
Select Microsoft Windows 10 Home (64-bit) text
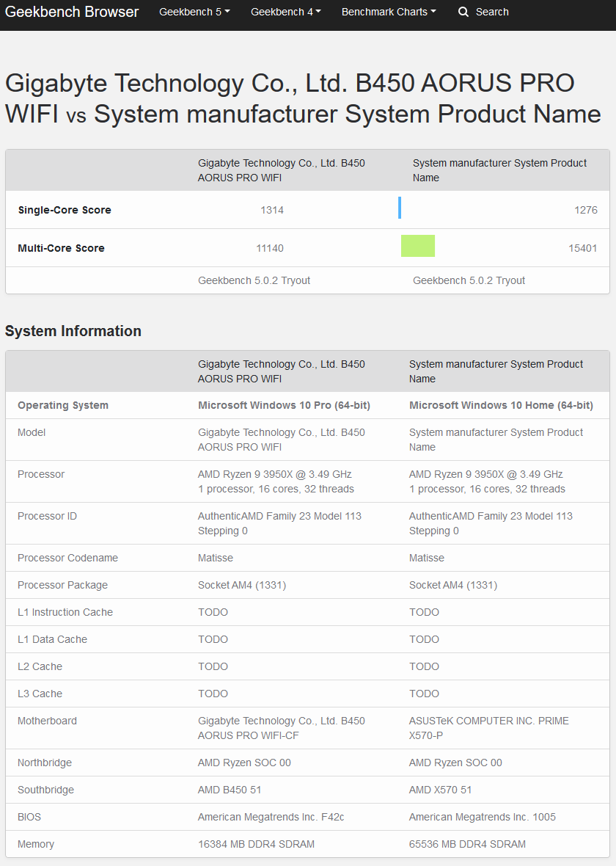(501, 405)
